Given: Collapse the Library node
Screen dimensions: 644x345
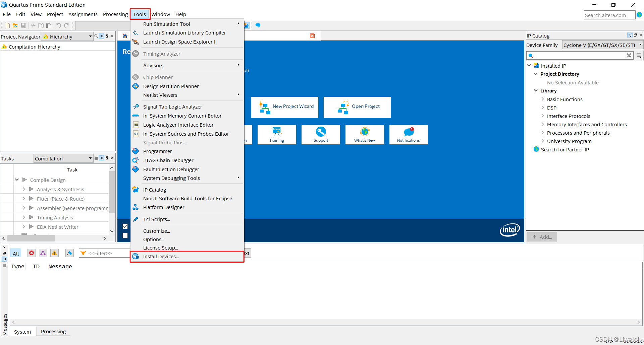Looking at the screenshot, I should [x=536, y=90].
